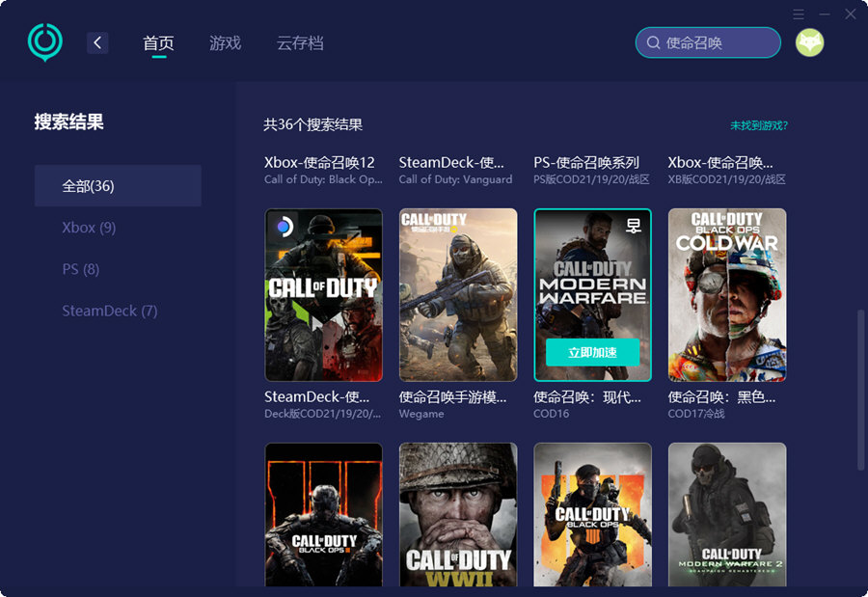
Task: Open the 云存档 tab
Action: coord(300,42)
